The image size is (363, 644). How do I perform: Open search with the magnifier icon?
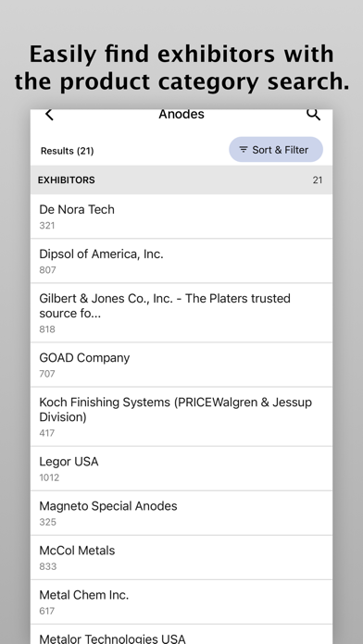pyautogui.click(x=313, y=115)
